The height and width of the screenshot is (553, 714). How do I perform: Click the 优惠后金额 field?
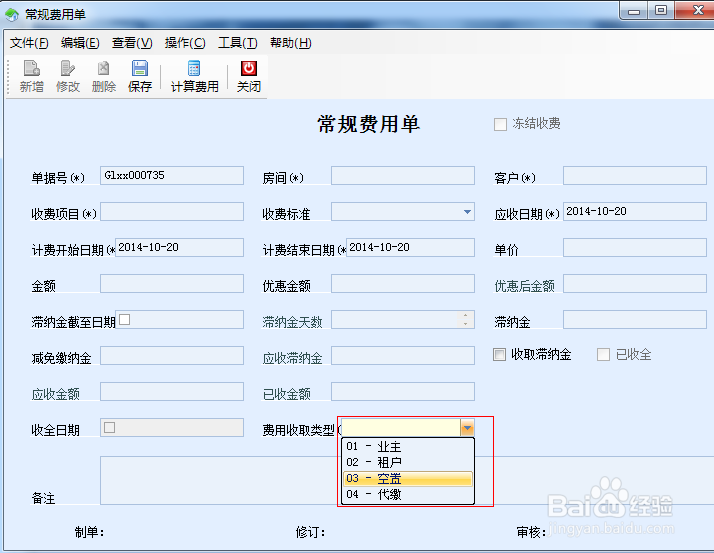635,283
